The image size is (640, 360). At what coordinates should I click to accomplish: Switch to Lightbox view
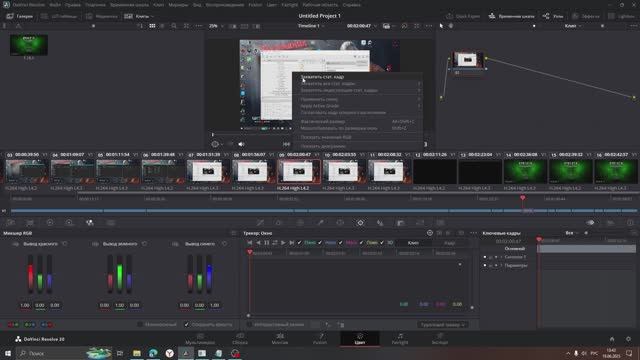point(621,16)
